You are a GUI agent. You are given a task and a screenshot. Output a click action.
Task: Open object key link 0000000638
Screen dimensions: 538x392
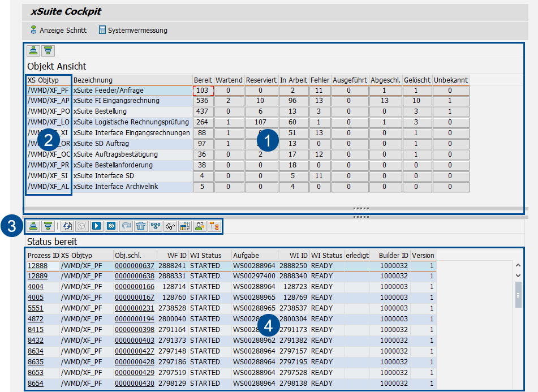pyautogui.click(x=134, y=276)
